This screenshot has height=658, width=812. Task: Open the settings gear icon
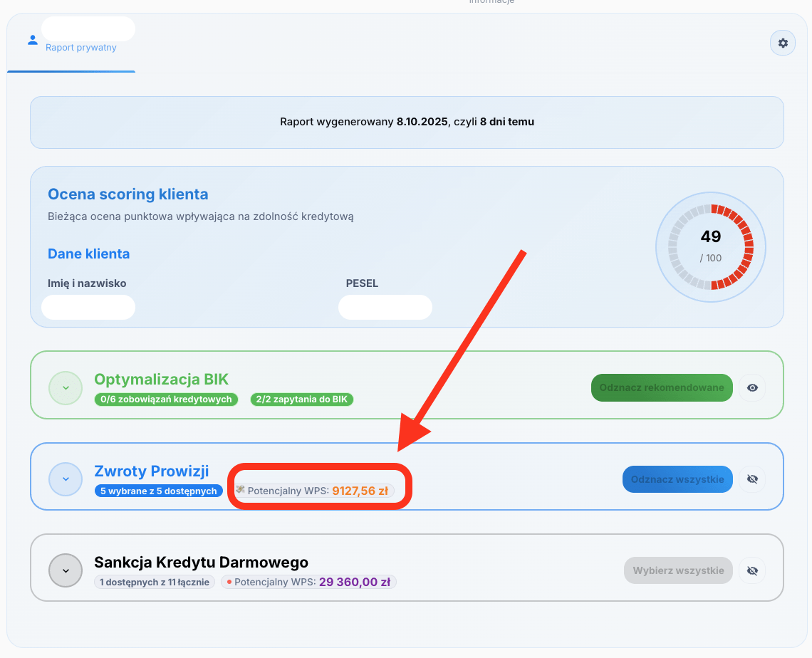(783, 43)
